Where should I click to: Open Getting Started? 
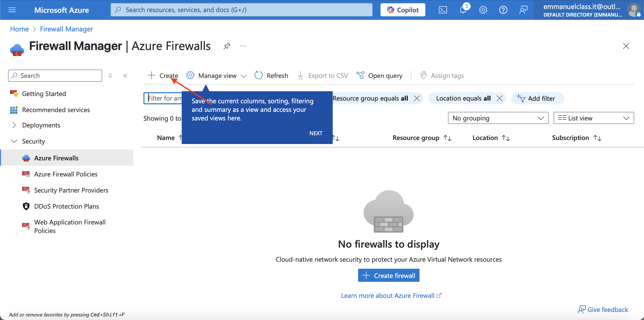44,94
